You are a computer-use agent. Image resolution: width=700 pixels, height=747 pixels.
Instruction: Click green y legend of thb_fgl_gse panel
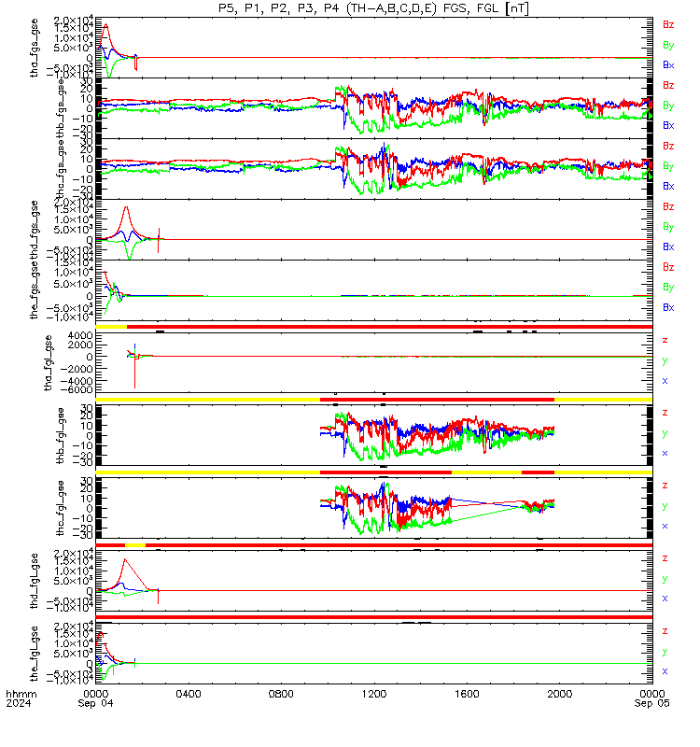[x=665, y=434]
